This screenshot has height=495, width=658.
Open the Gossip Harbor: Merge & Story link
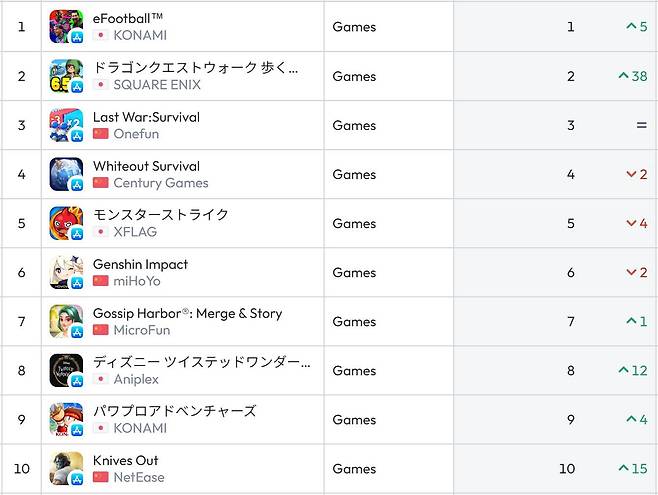coord(187,313)
